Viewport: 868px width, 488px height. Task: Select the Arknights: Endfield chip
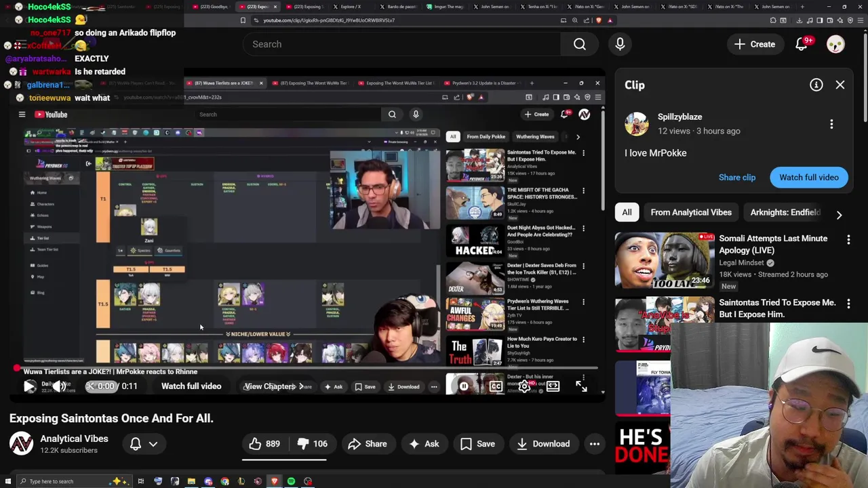coord(785,212)
